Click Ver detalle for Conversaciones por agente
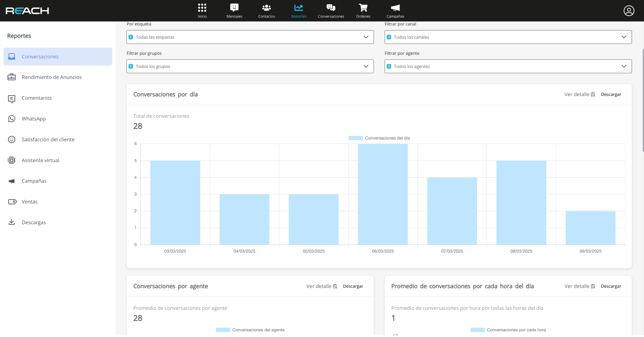 tap(321, 286)
